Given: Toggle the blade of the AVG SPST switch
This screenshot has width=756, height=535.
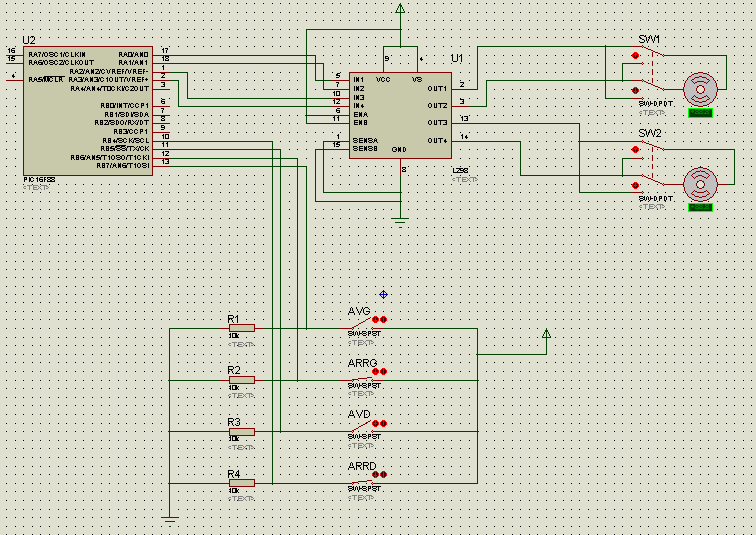Looking at the screenshot, I should pos(362,323).
